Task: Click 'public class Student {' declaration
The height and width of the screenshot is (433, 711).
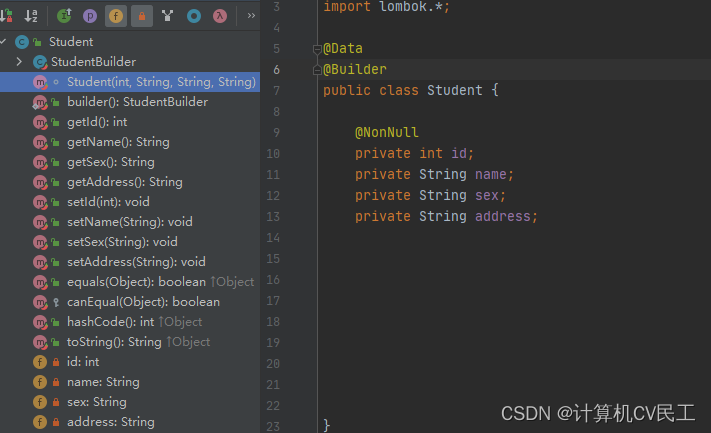Action: (411, 90)
